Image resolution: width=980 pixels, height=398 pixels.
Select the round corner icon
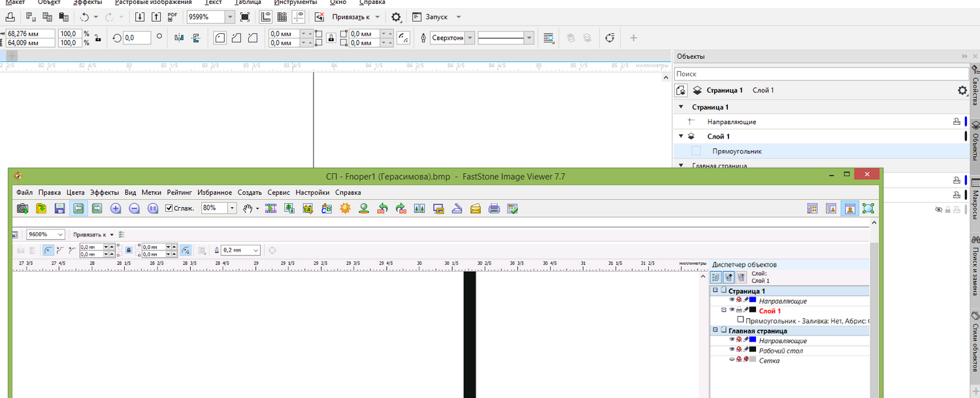pos(220,38)
